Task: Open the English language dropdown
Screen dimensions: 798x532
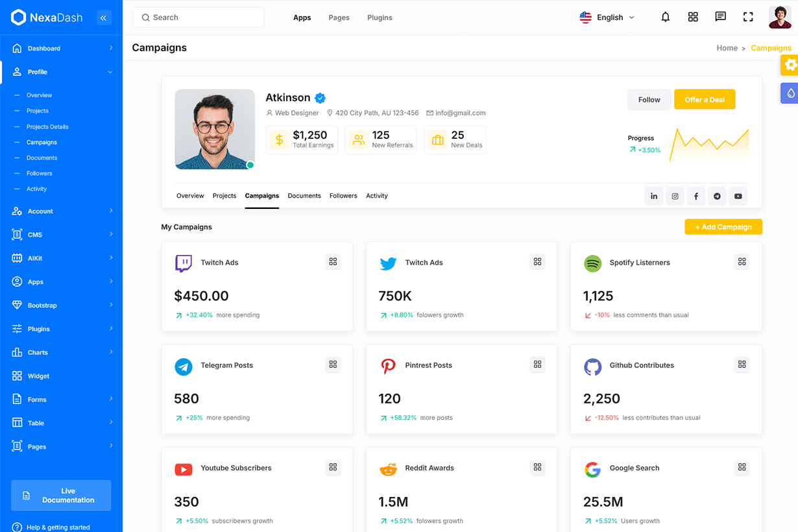Action: click(607, 18)
